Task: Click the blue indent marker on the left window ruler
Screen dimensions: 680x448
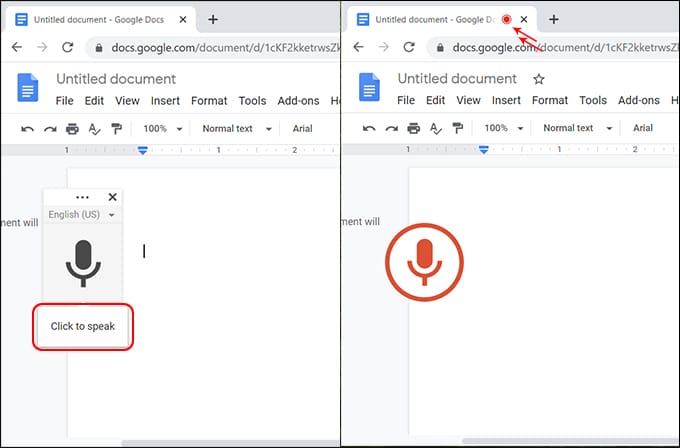Action: tap(143, 150)
